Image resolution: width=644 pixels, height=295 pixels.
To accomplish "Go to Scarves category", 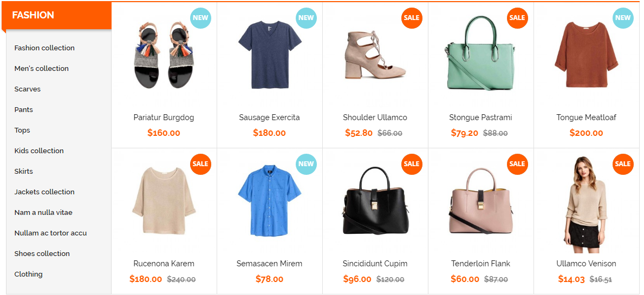I will [x=28, y=89].
